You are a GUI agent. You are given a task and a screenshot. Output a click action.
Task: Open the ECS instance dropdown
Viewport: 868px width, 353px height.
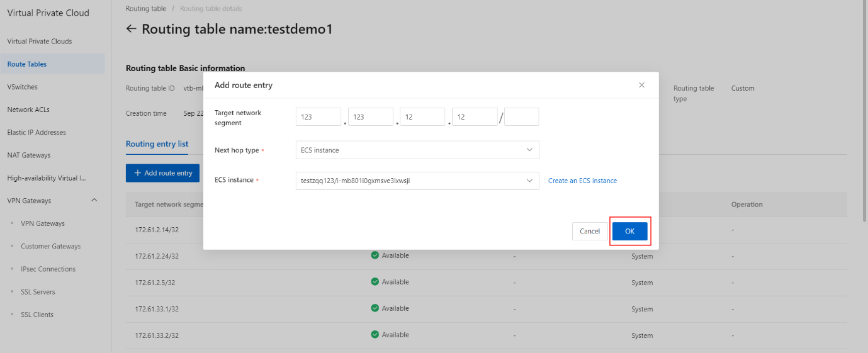pyautogui.click(x=417, y=181)
